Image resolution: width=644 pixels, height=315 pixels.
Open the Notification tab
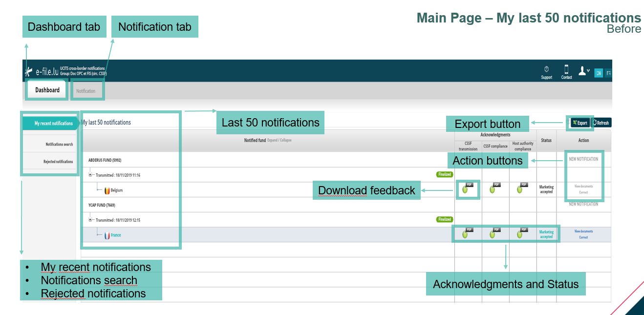pyautogui.click(x=86, y=91)
